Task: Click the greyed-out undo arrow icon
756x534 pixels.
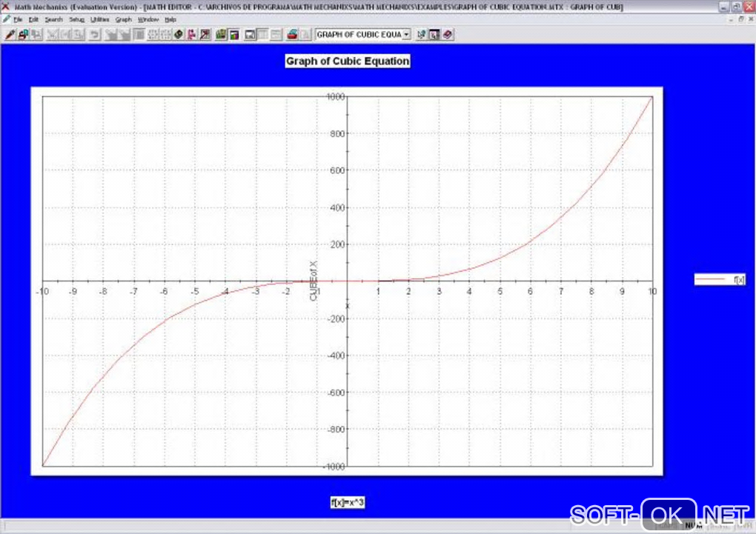Action: pos(95,34)
